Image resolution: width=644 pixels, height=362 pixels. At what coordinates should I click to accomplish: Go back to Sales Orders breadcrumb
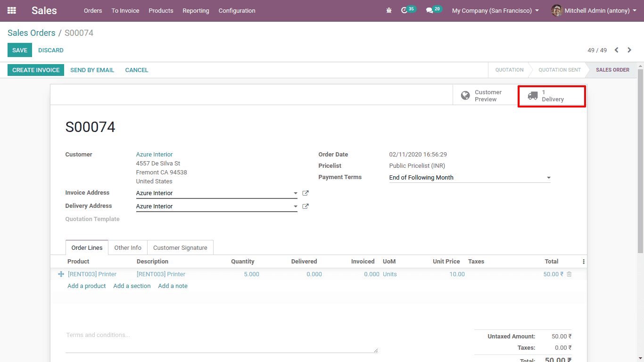[32, 33]
